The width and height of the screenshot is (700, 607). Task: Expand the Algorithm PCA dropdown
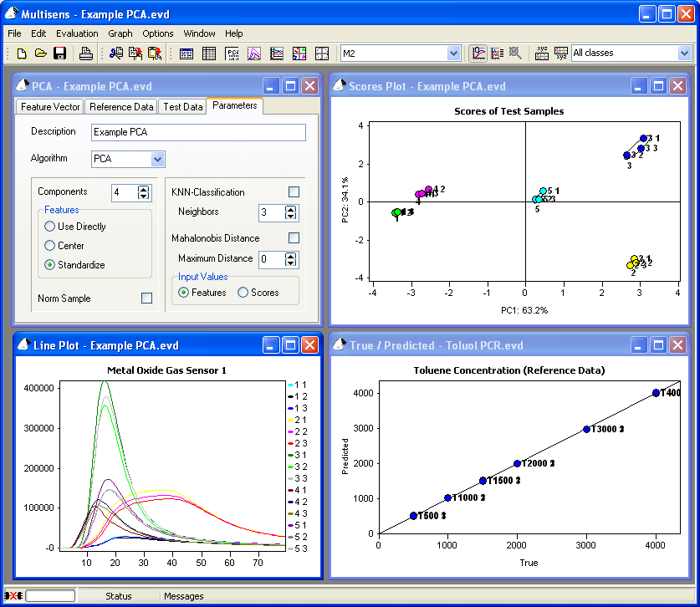tap(157, 159)
